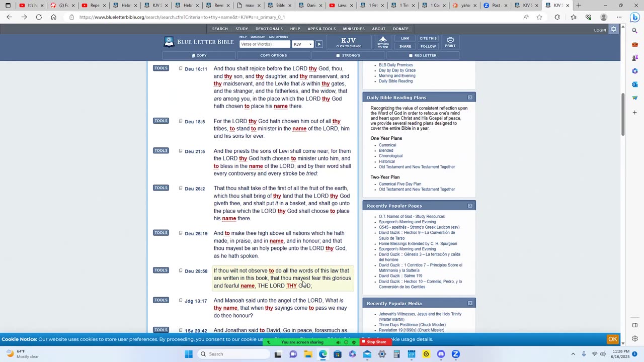
Task: Accept cookies with the OK button
Action: pos(612,339)
